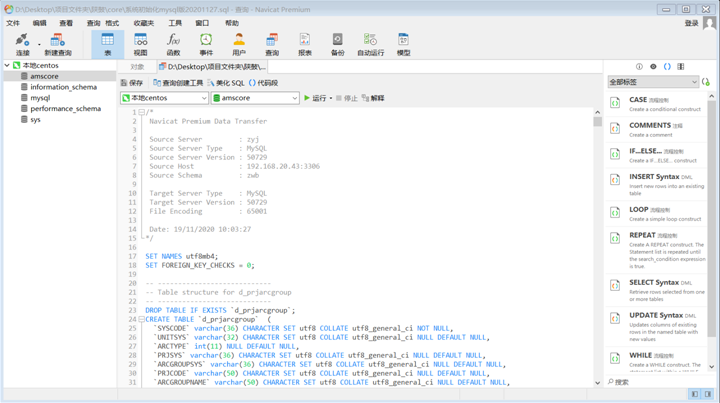
Task: Click the Beautify SQL button
Action: pos(226,83)
